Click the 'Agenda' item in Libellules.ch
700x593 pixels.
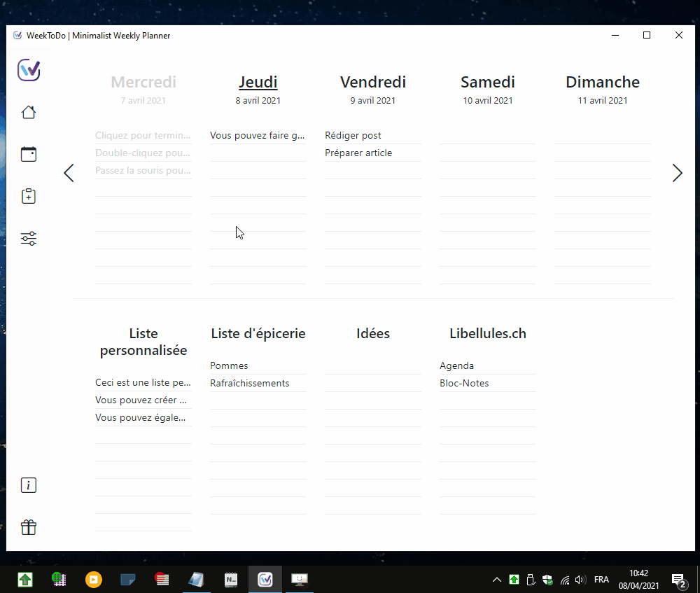pos(487,365)
